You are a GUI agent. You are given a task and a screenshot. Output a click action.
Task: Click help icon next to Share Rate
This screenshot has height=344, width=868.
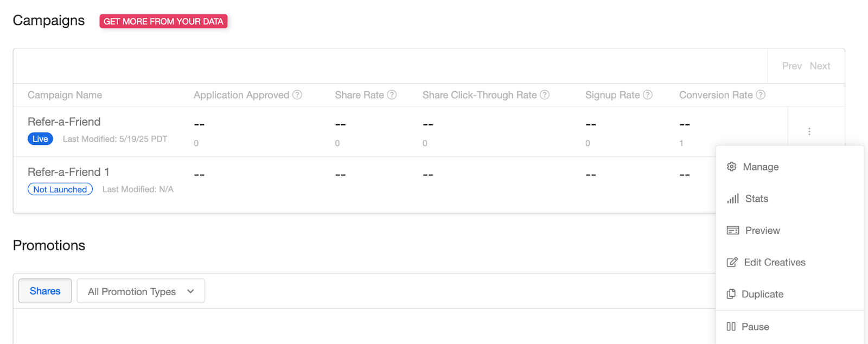coord(392,95)
